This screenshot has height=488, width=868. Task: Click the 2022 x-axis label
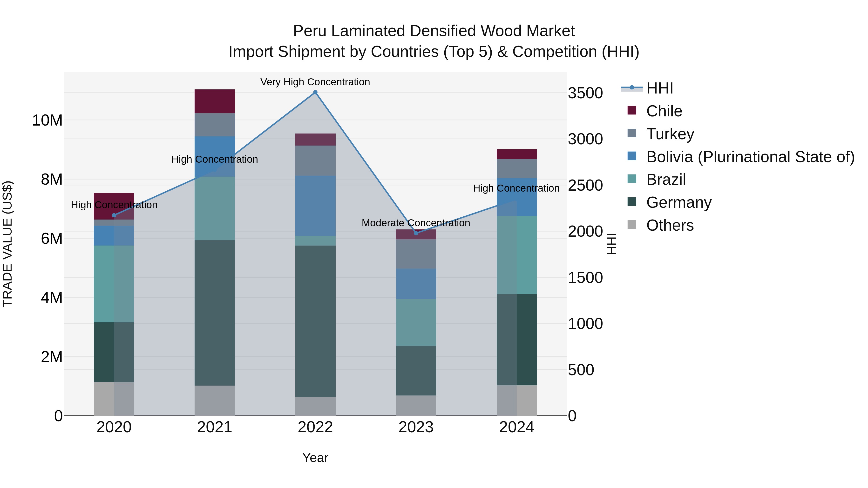pyautogui.click(x=315, y=427)
